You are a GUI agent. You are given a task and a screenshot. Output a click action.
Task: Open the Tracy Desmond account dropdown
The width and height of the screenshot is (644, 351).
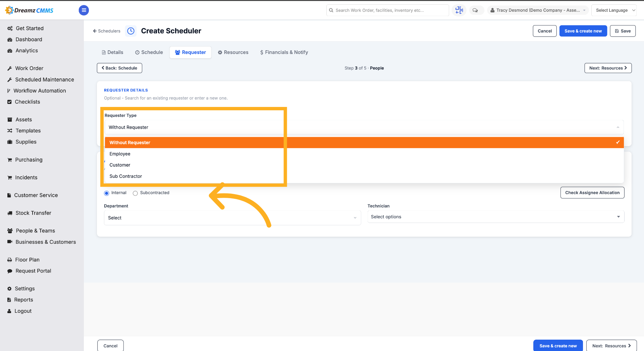[538, 10]
